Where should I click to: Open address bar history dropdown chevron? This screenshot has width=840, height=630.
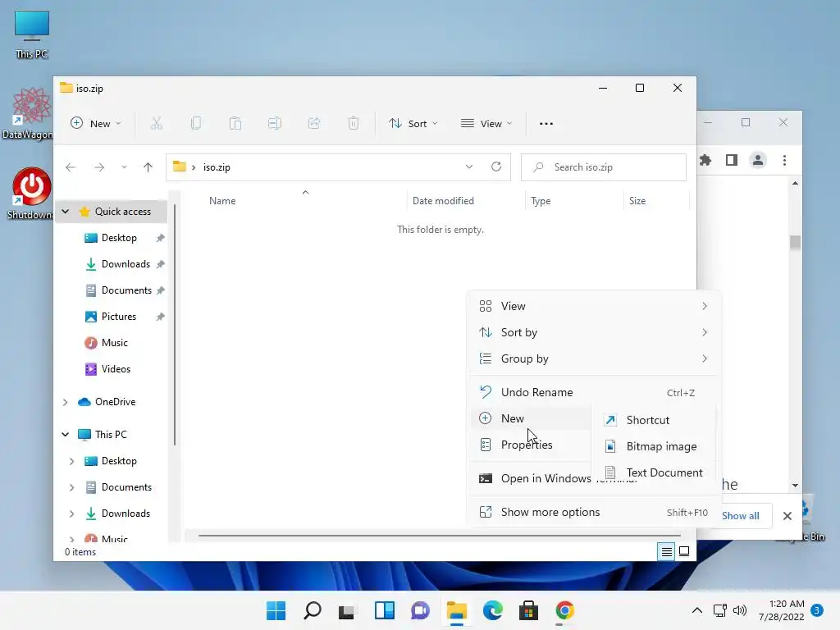tap(468, 167)
